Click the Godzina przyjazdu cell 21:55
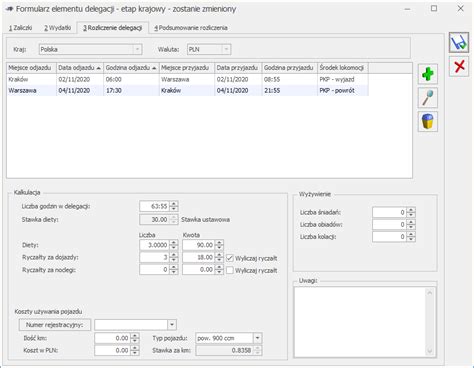The image size is (474, 368). coord(289,90)
